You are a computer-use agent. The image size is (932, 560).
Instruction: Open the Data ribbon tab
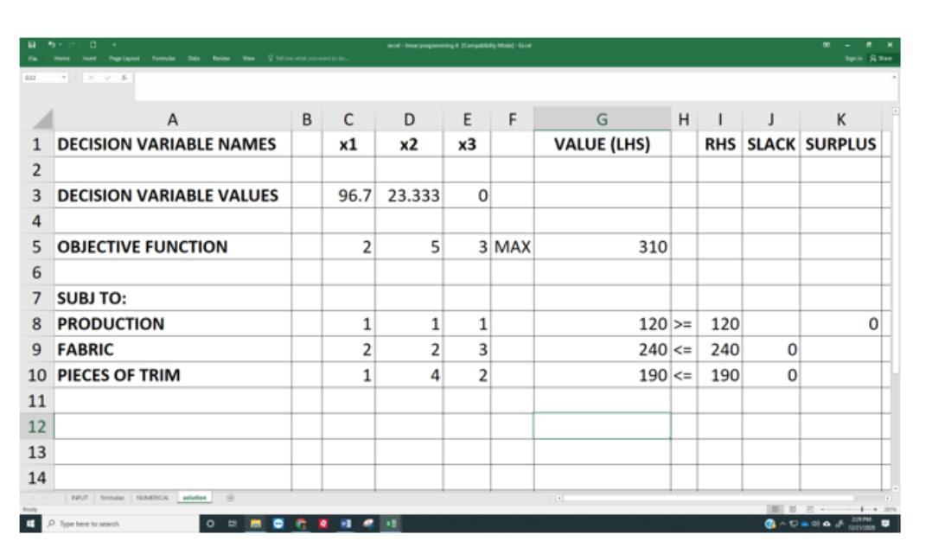click(194, 58)
